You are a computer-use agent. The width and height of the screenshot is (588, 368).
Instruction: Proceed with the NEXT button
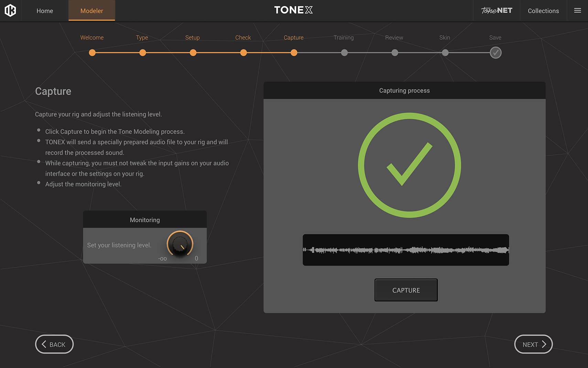533,344
